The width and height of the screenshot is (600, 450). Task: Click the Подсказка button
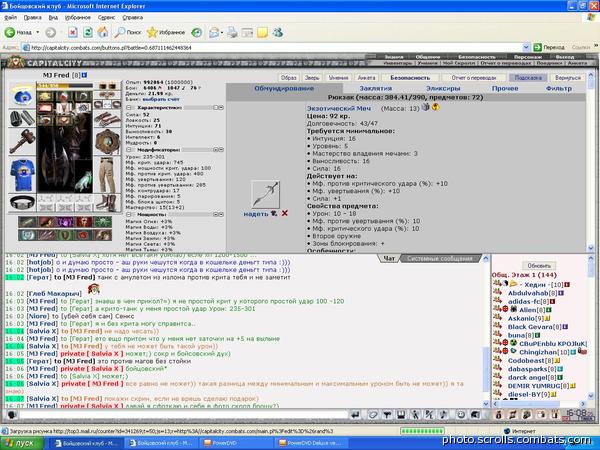click(x=528, y=78)
